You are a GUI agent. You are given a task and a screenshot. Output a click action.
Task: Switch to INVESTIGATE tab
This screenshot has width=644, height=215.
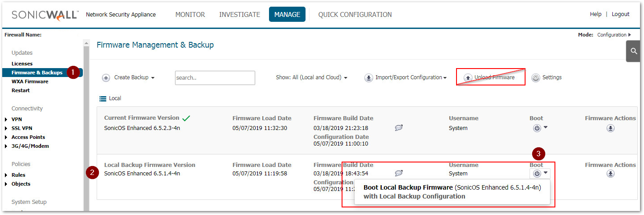(x=240, y=15)
